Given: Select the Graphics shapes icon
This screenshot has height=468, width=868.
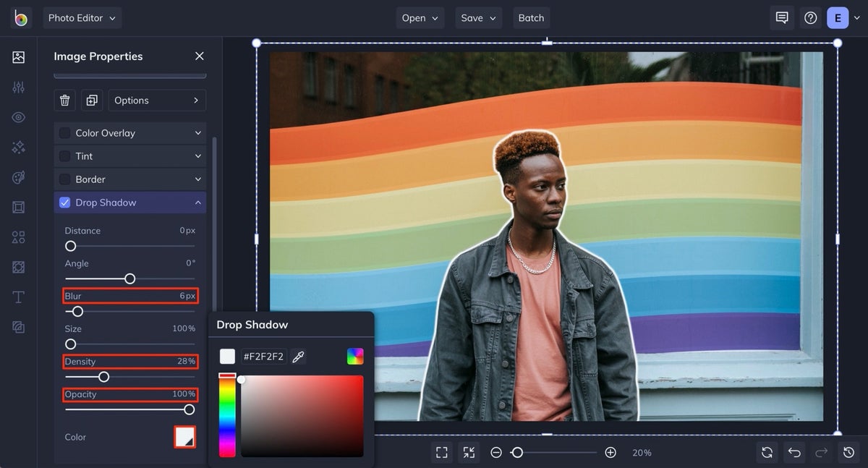Looking at the screenshot, I should point(18,237).
